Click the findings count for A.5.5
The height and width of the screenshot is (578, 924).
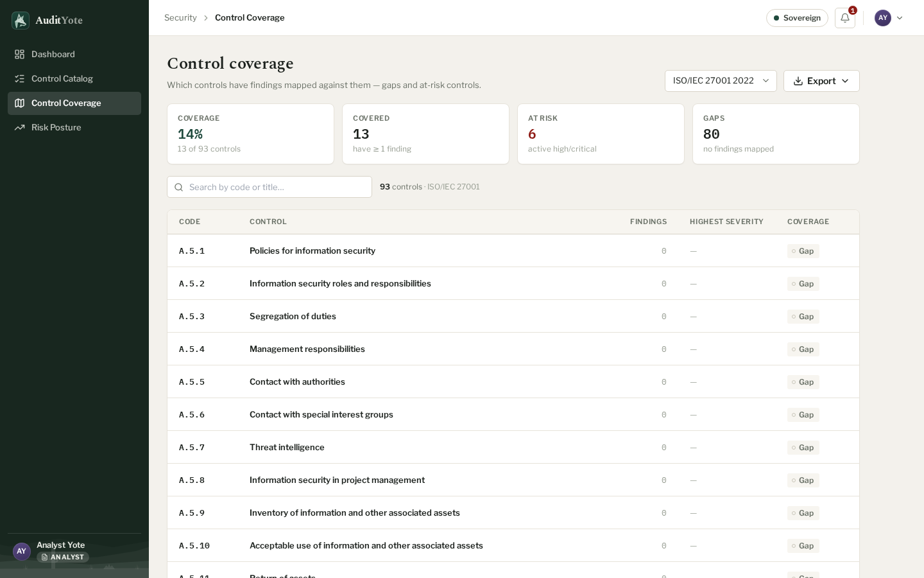664,382
